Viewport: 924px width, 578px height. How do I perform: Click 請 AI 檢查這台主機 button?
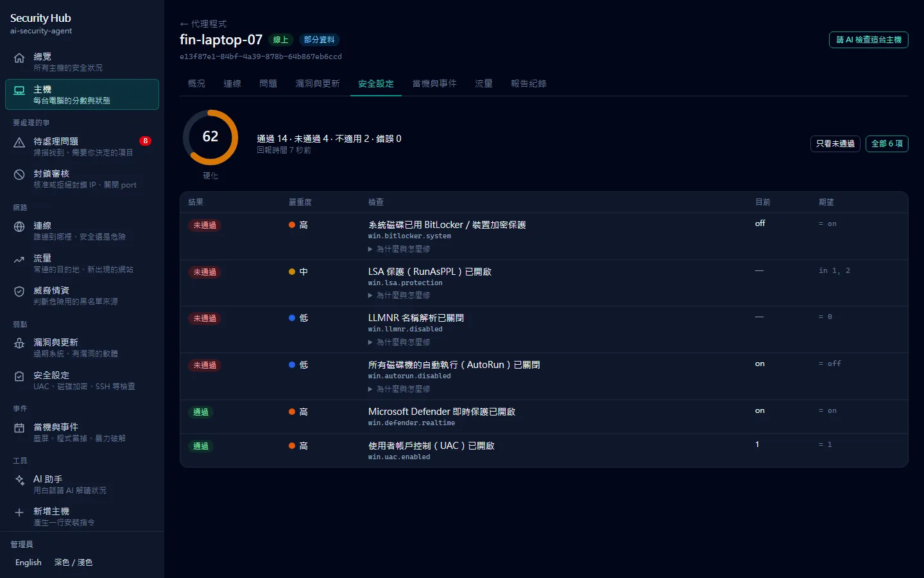[869, 40]
